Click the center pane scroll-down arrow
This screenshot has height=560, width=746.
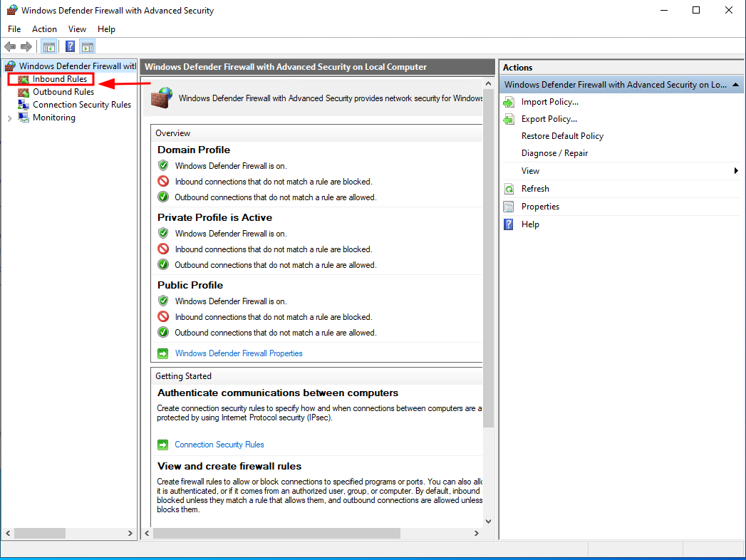click(488, 522)
